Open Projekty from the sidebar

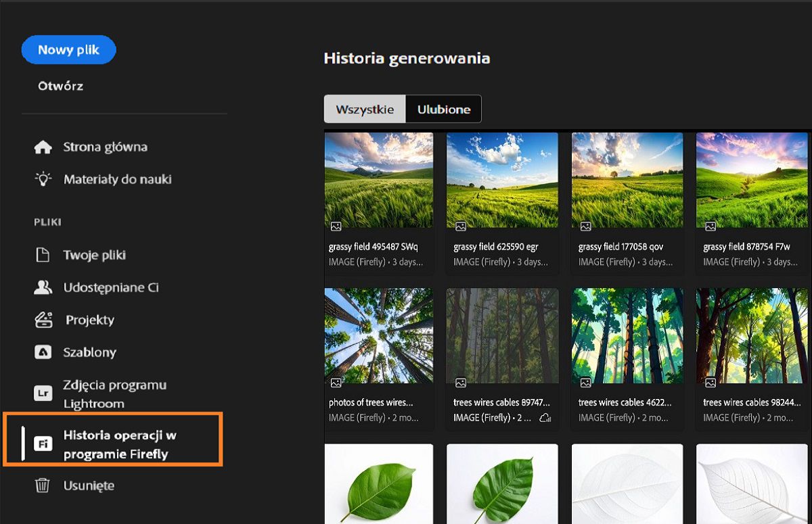coord(90,320)
